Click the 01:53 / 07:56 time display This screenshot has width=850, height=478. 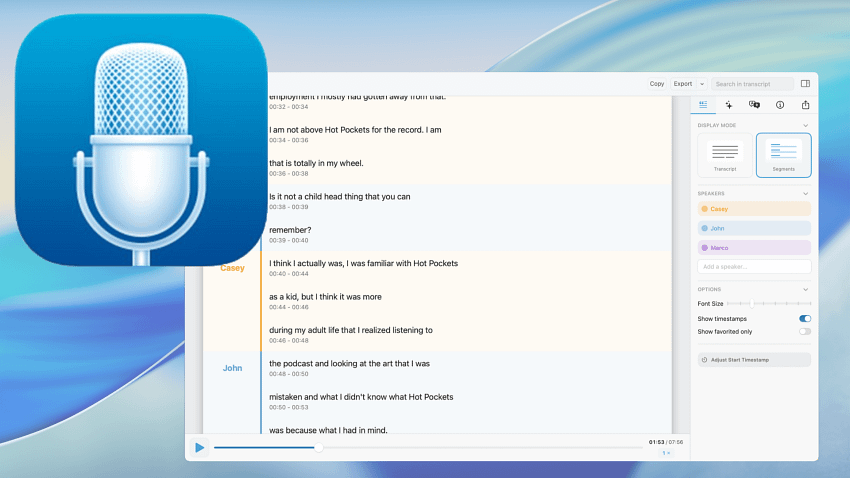coord(666,442)
